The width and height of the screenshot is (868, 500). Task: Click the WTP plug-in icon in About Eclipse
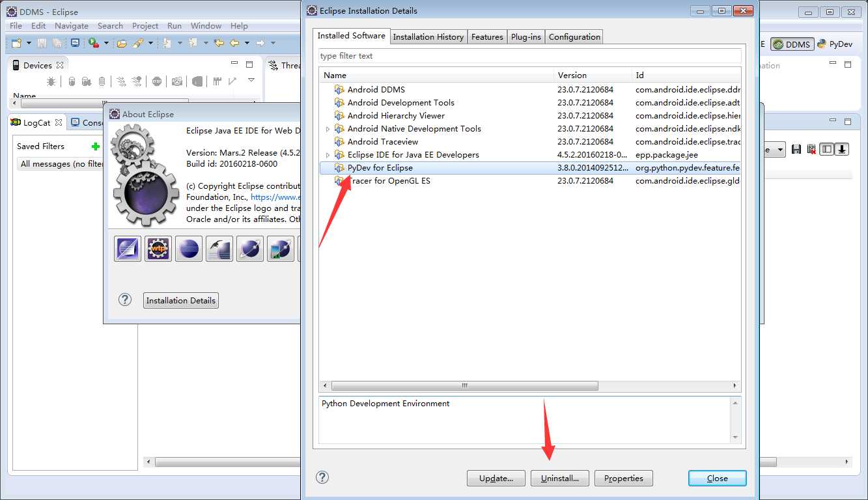point(158,249)
